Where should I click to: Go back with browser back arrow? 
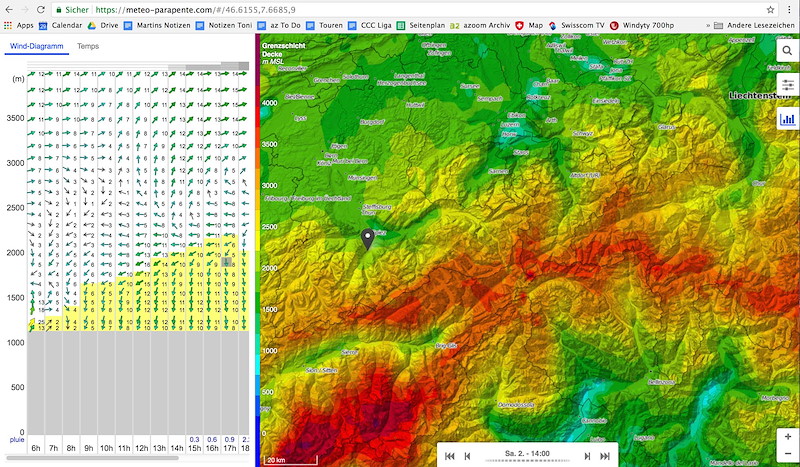pyautogui.click(x=9, y=10)
